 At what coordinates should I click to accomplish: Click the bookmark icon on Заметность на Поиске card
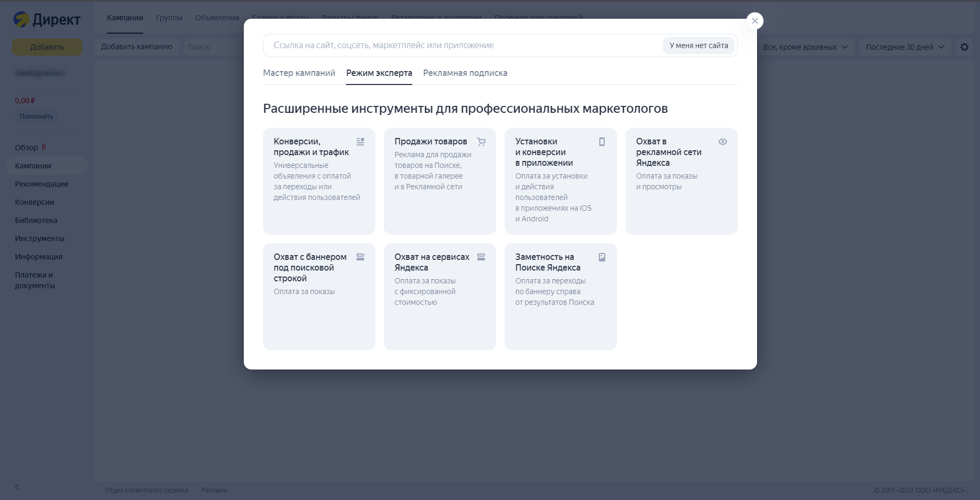click(x=602, y=257)
